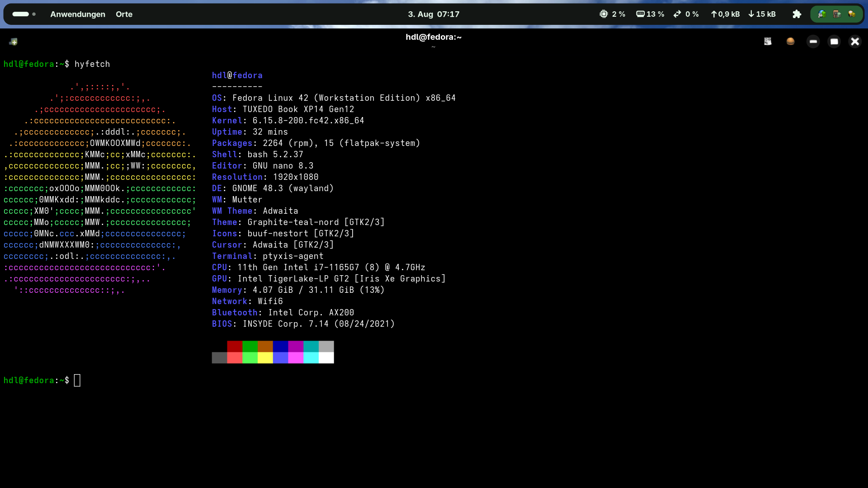Open a new terminal tab with plus icon

tap(13, 42)
